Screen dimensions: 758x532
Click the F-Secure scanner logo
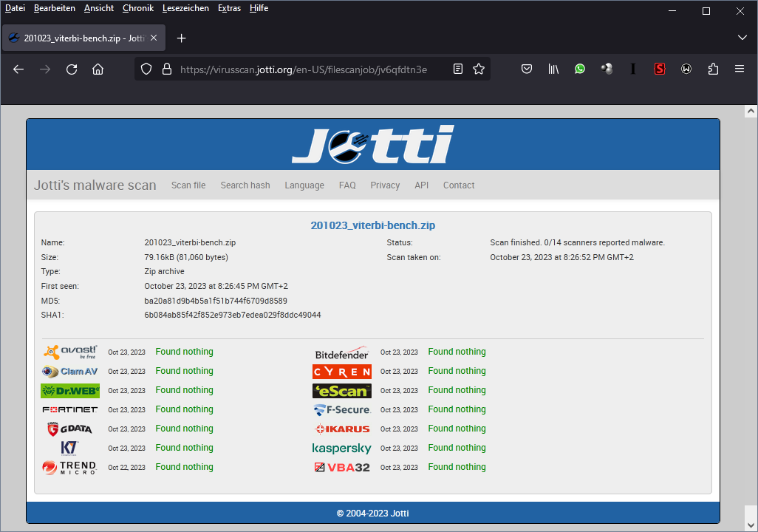[x=342, y=409]
